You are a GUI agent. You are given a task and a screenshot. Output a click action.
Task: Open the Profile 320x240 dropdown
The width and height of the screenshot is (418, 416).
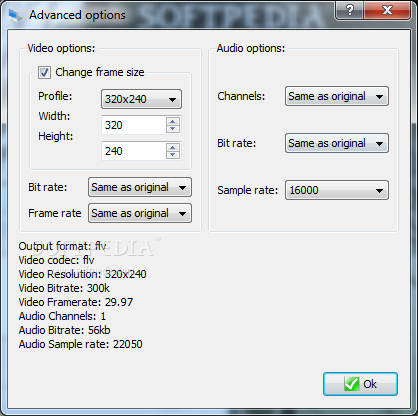(141, 99)
